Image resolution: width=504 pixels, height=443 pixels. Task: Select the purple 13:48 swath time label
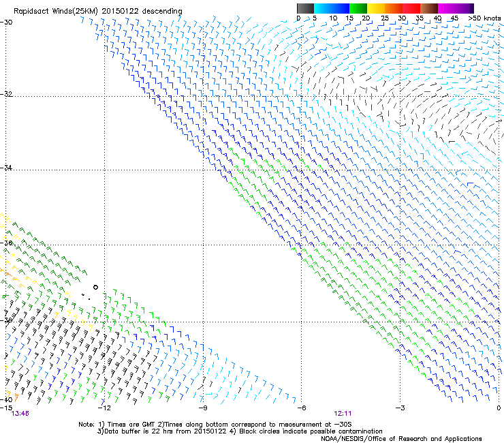pos(20,414)
